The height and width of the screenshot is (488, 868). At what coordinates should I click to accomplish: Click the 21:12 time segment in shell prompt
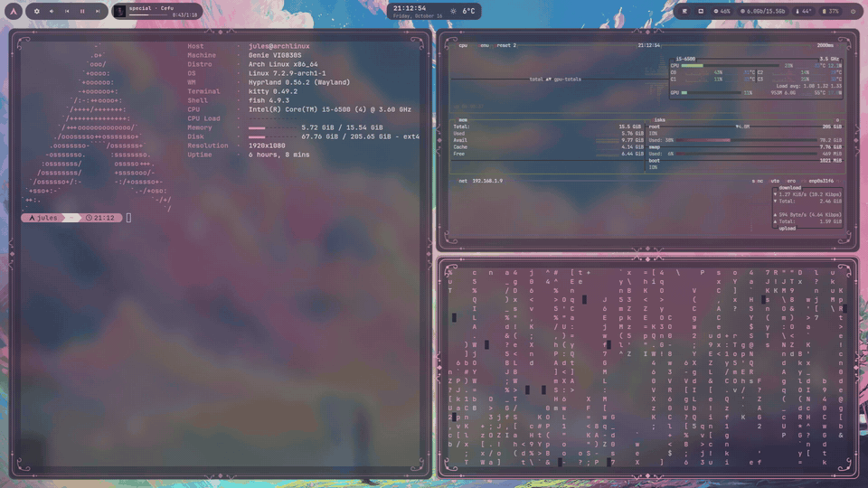[x=100, y=218]
